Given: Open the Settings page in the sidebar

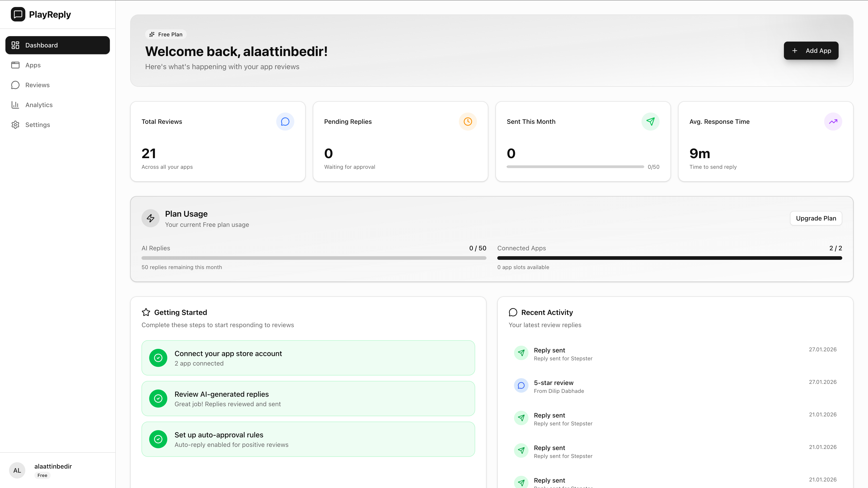Looking at the screenshot, I should tap(37, 125).
